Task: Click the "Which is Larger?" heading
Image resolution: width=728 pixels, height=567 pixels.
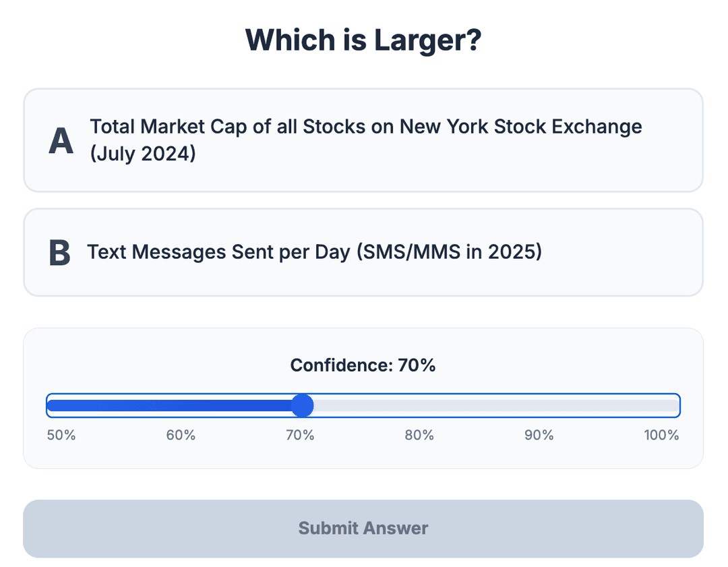Action: tap(363, 40)
